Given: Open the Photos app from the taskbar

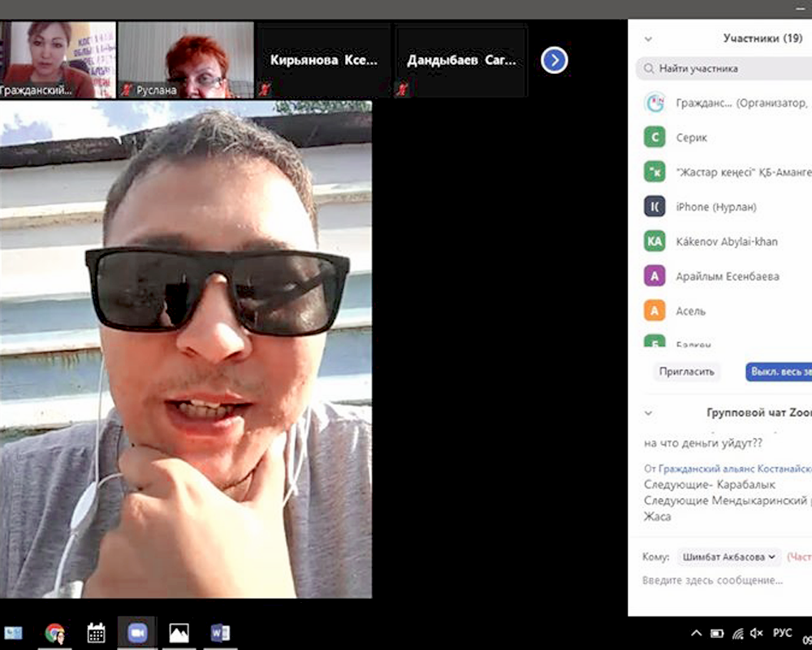Looking at the screenshot, I should (179, 633).
